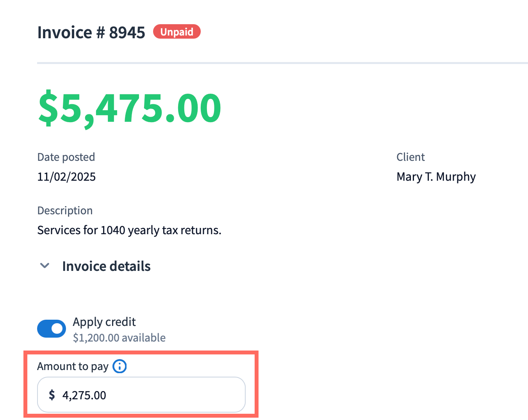Click the client name Mary T. Murphy
The height and width of the screenshot is (420, 528).
point(436,177)
